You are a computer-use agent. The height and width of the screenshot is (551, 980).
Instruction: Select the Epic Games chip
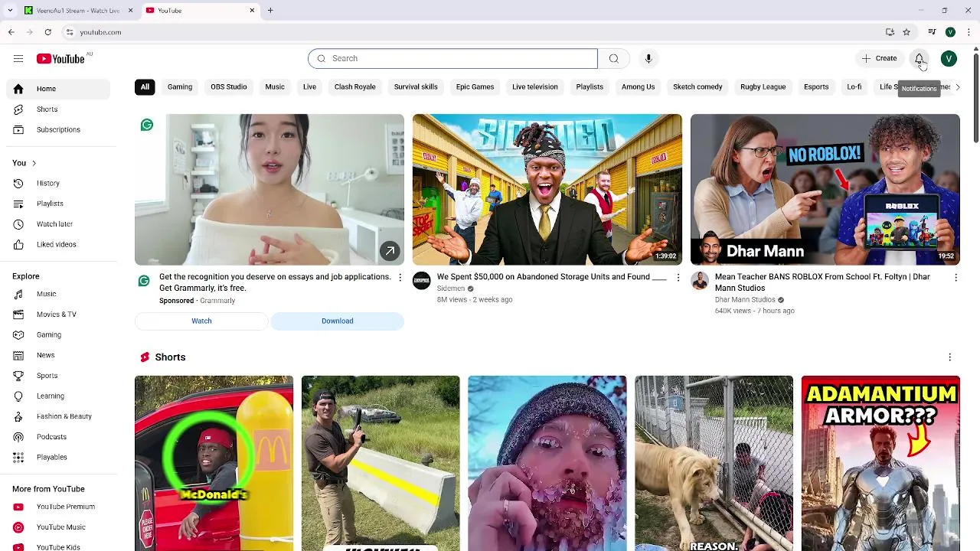pyautogui.click(x=475, y=87)
